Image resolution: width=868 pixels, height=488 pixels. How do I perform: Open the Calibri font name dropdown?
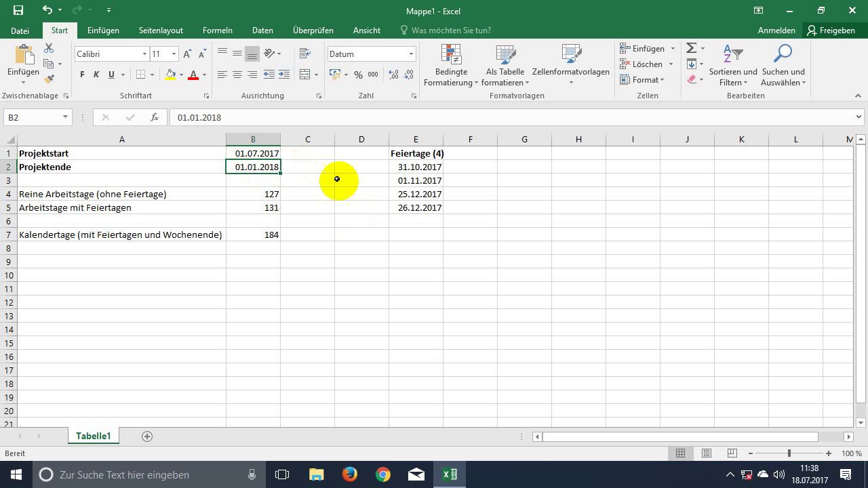click(x=144, y=54)
